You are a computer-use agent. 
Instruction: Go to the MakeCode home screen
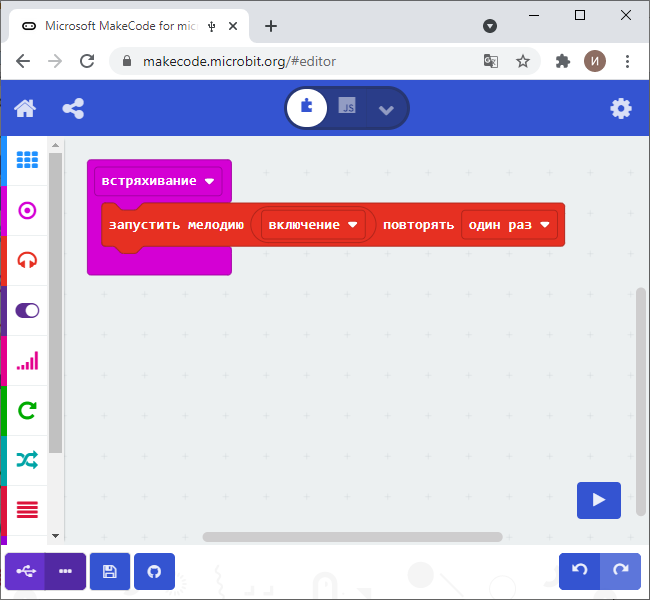(x=25, y=109)
